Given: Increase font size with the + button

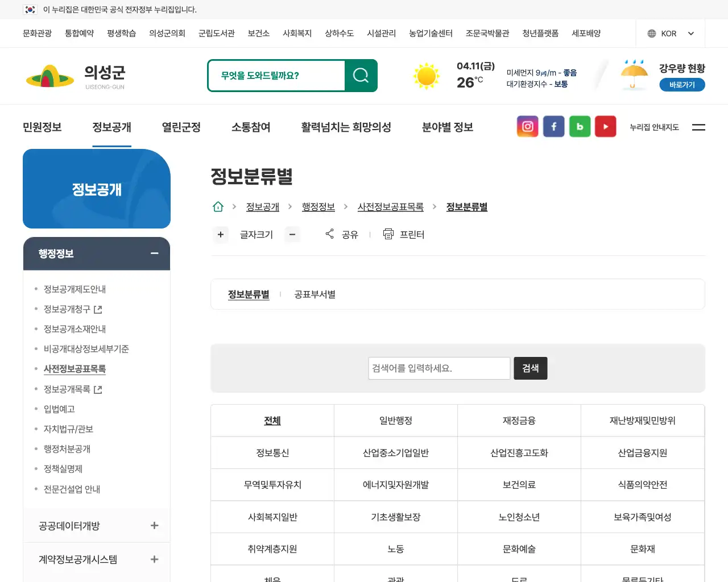Looking at the screenshot, I should click(221, 235).
